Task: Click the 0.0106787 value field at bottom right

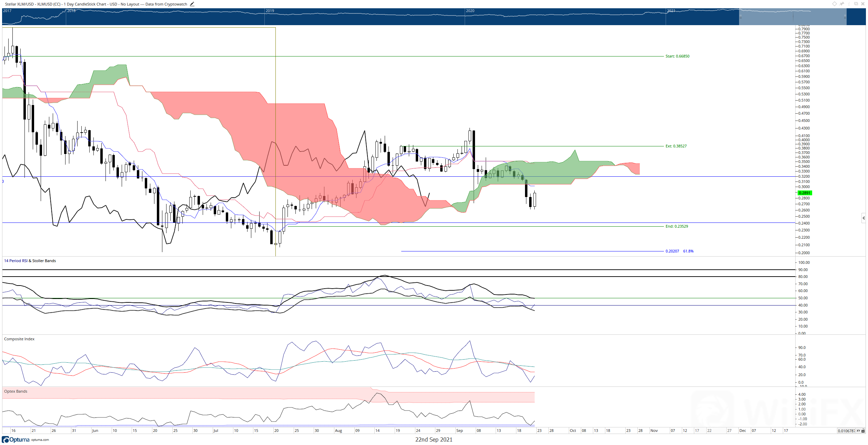Action: [846, 431]
